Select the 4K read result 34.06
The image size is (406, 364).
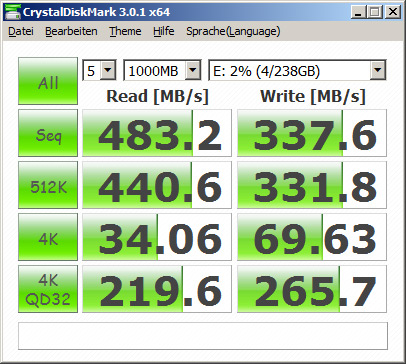pyautogui.click(x=157, y=237)
